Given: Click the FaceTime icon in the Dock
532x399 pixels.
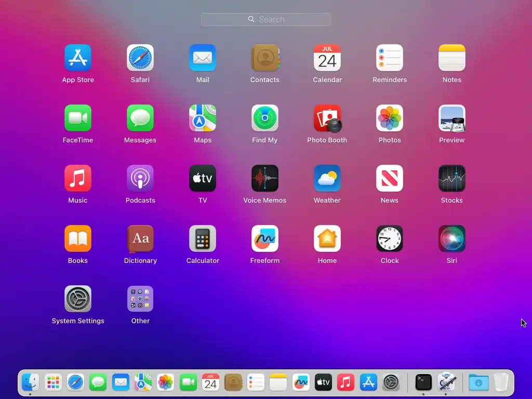Looking at the screenshot, I should (188, 382).
